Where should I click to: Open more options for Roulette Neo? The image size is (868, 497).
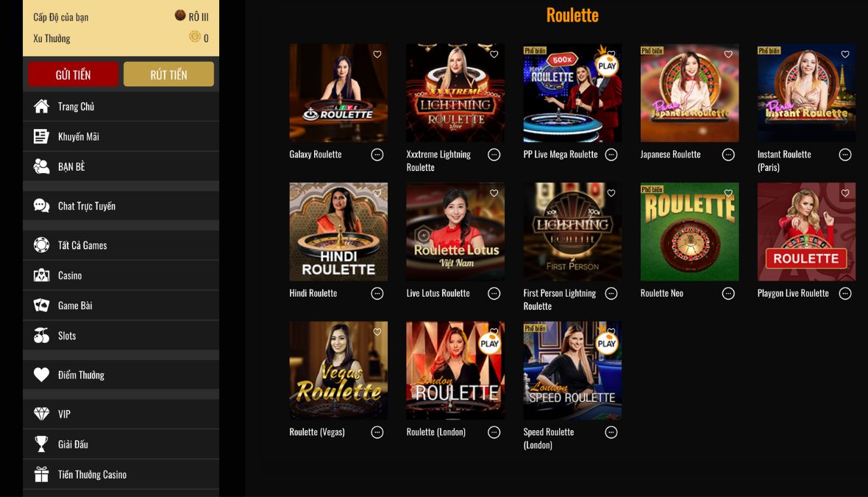(x=728, y=293)
